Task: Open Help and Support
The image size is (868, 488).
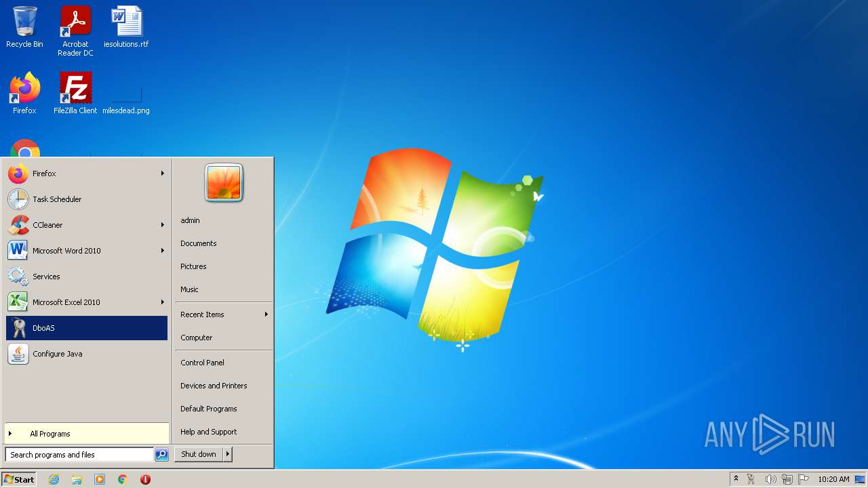Action: point(209,432)
